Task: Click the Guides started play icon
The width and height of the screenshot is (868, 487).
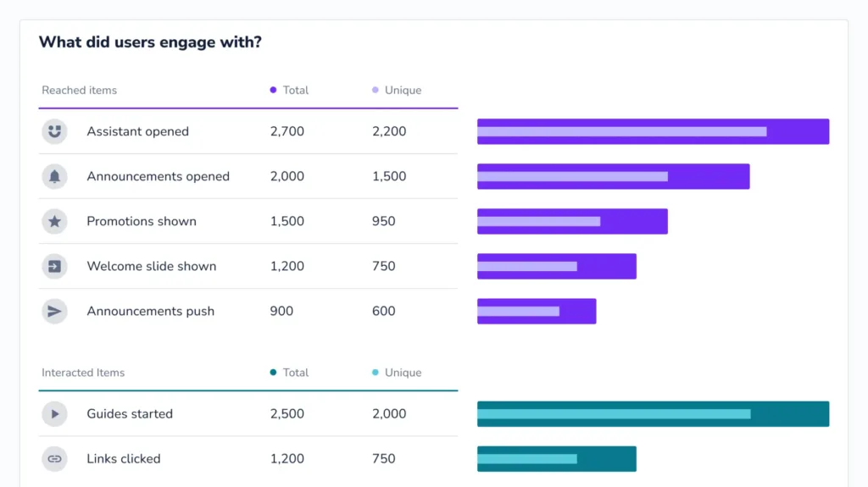Action: 54,414
